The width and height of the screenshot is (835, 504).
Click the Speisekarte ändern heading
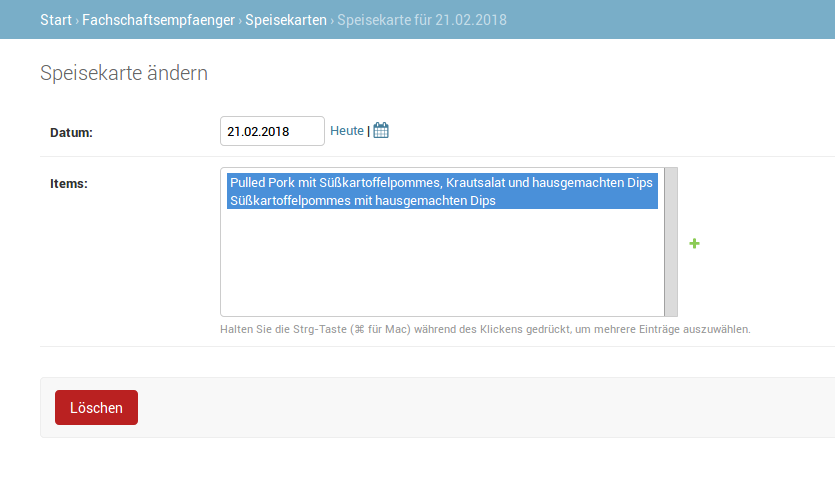tap(124, 73)
